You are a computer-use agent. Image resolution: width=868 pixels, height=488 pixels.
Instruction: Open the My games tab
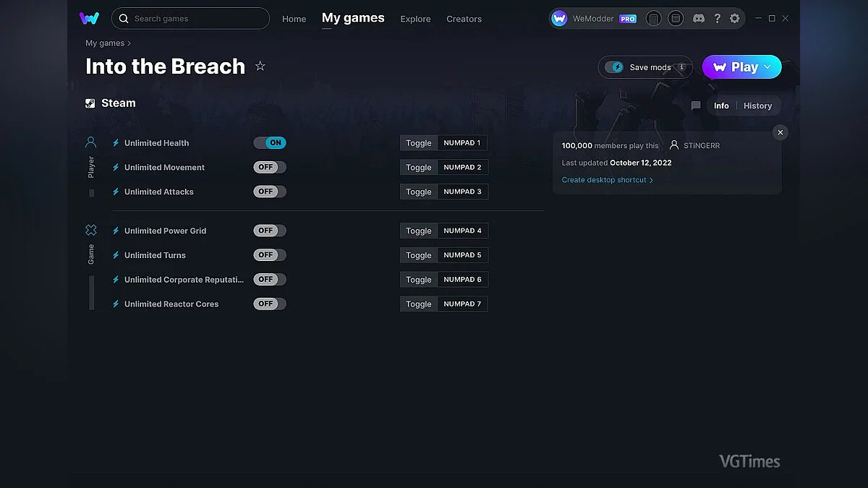pos(353,18)
